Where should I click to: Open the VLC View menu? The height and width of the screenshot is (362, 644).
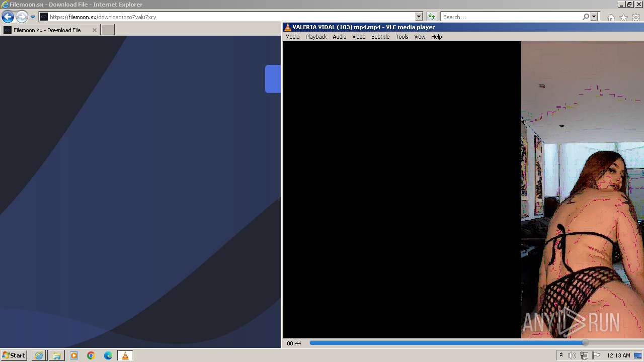420,37
